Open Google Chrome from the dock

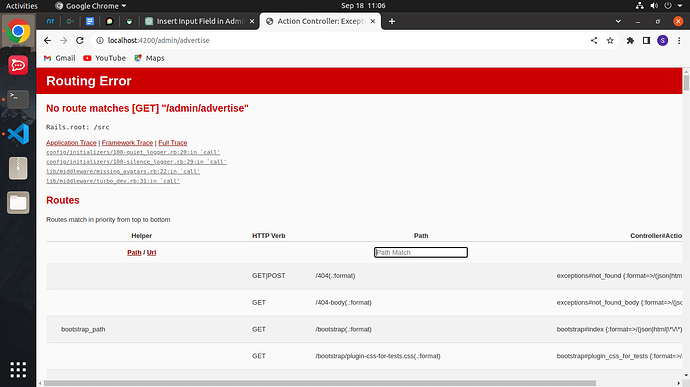click(x=18, y=31)
